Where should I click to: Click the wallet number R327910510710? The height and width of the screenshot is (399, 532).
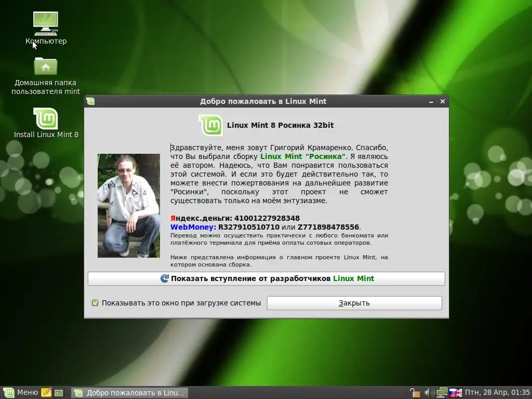click(249, 227)
